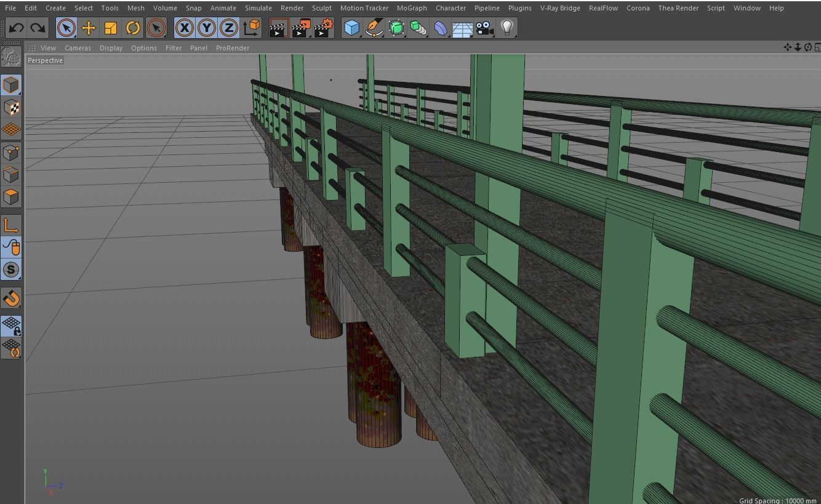Switch to Texture mode
Viewport: 821px width, 504px height.
click(11, 108)
